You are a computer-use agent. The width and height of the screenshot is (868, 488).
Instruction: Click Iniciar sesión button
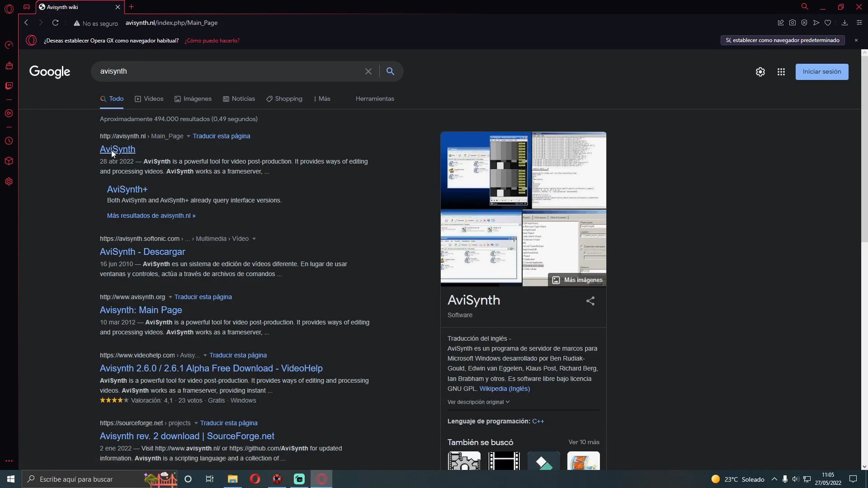click(822, 72)
